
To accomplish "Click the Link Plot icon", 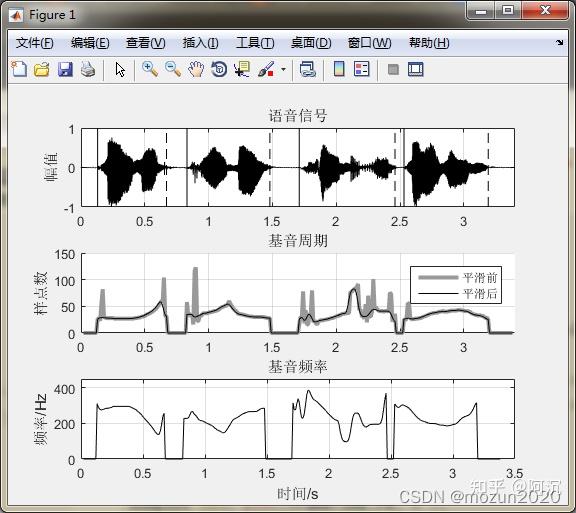I will 308,69.
